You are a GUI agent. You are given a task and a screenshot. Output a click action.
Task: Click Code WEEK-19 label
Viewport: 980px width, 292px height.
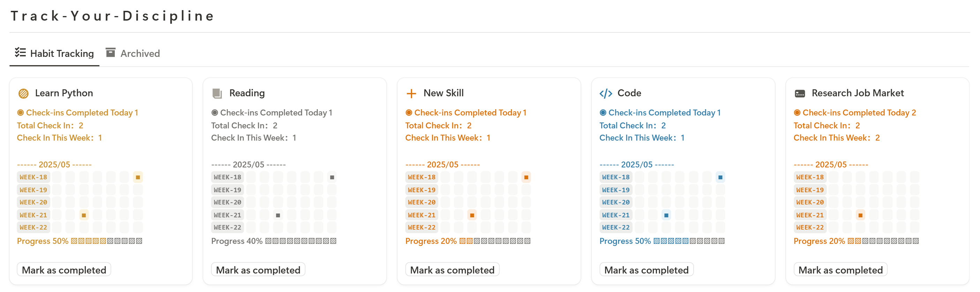pos(616,190)
